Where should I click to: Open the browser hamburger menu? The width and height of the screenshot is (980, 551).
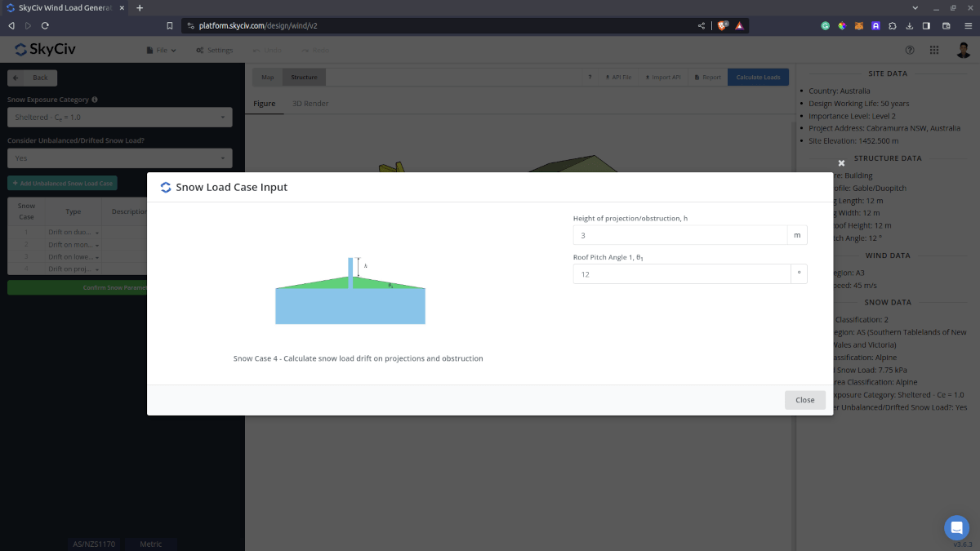[968, 25]
